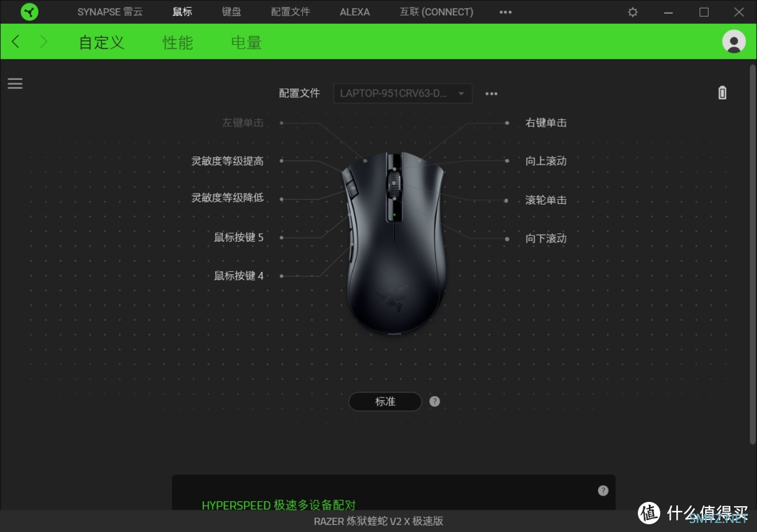Open the hamburger sidebar menu
The height and width of the screenshot is (532, 757).
[x=15, y=83]
